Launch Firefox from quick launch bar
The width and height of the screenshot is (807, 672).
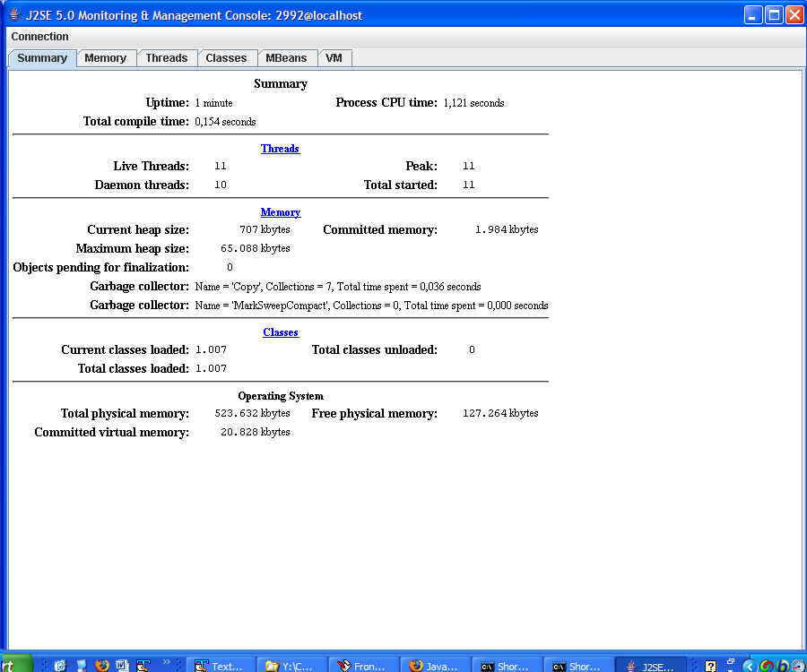[x=102, y=666]
